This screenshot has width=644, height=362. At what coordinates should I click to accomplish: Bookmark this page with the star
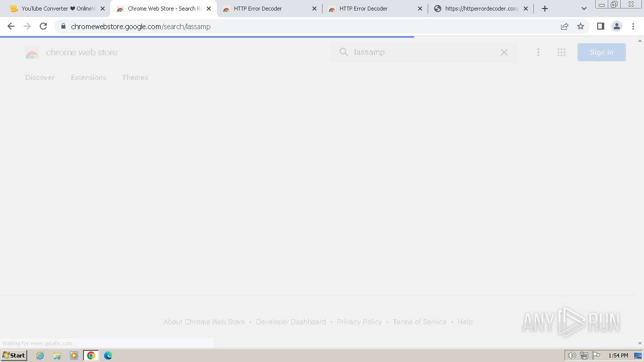coord(581,26)
